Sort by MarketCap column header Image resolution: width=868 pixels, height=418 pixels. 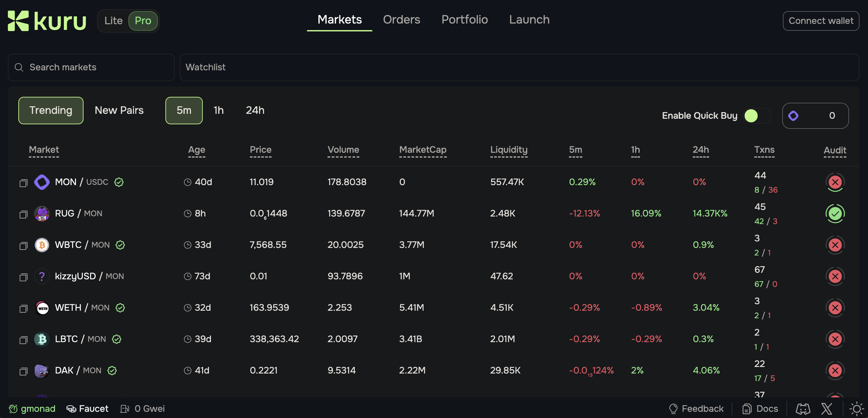pos(423,150)
